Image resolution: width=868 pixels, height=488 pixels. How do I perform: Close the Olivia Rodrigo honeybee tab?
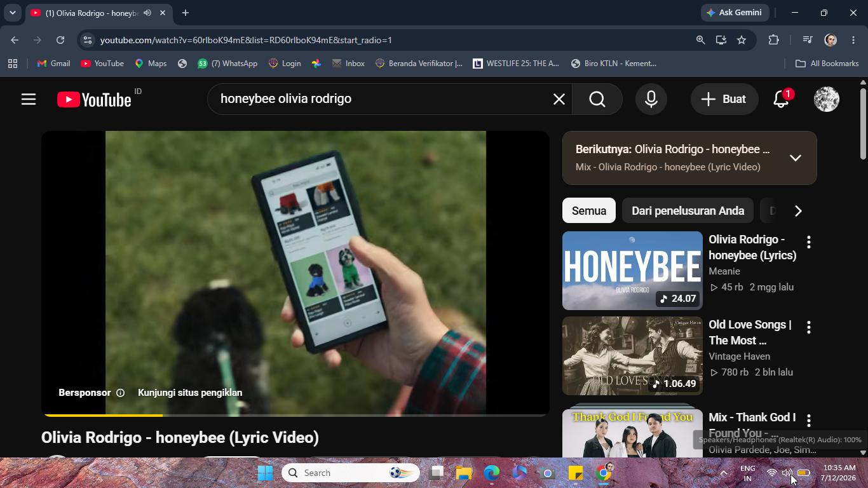click(x=163, y=13)
